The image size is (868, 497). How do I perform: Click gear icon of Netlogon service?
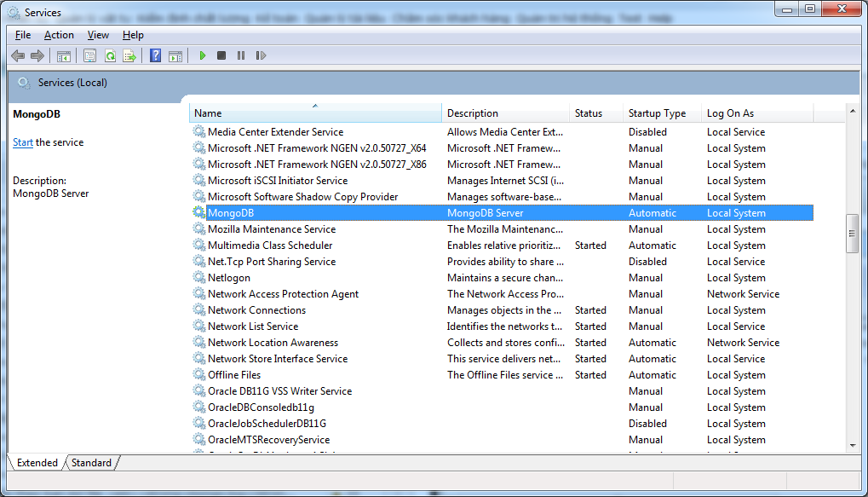(x=198, y=277)
